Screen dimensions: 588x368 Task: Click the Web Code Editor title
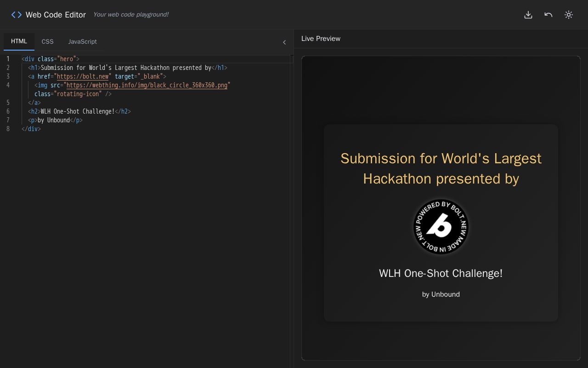56,15
